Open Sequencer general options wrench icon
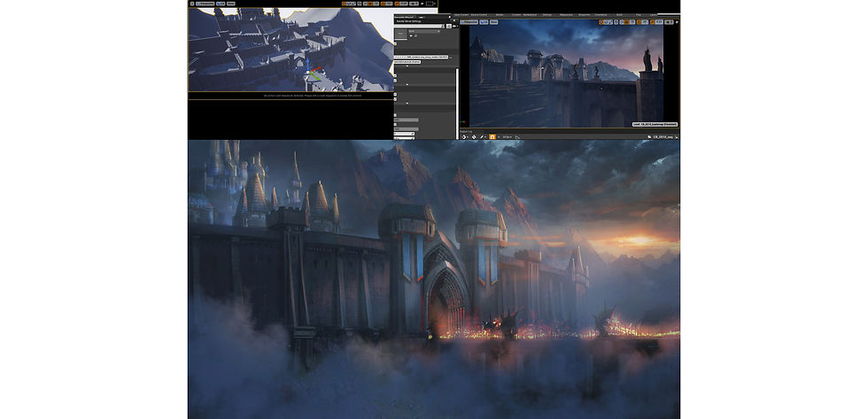The height and width of the screenshot is (419, 868). [x=482, y=136]
